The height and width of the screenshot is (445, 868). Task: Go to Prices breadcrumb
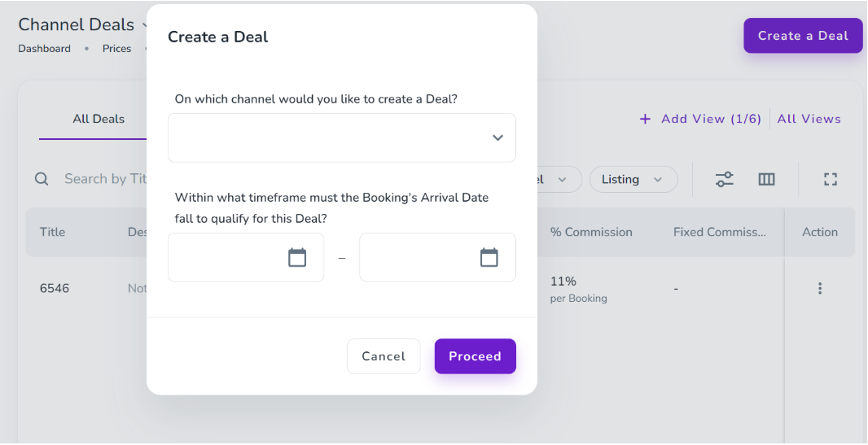pyautogui.click(x=116, y=49)
